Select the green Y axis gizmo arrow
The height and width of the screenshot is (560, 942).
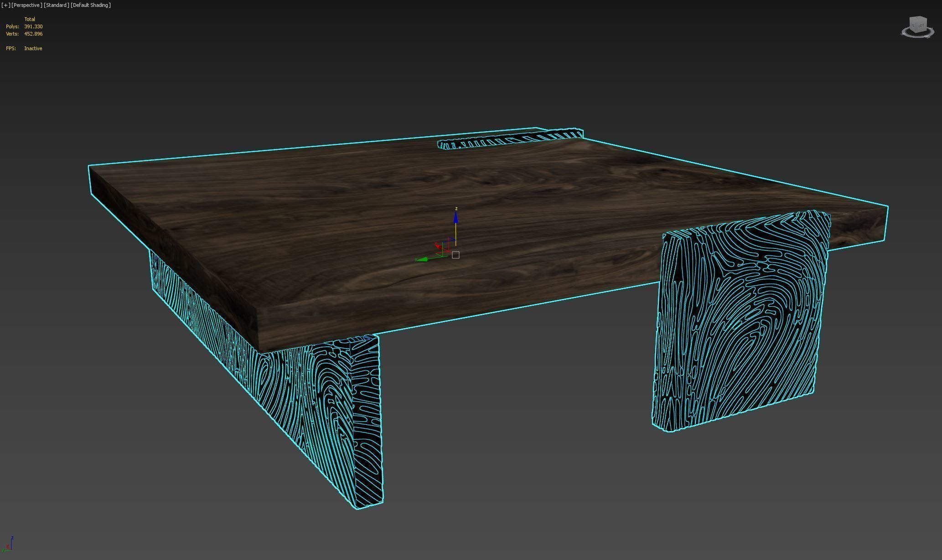tap(422, 259)
